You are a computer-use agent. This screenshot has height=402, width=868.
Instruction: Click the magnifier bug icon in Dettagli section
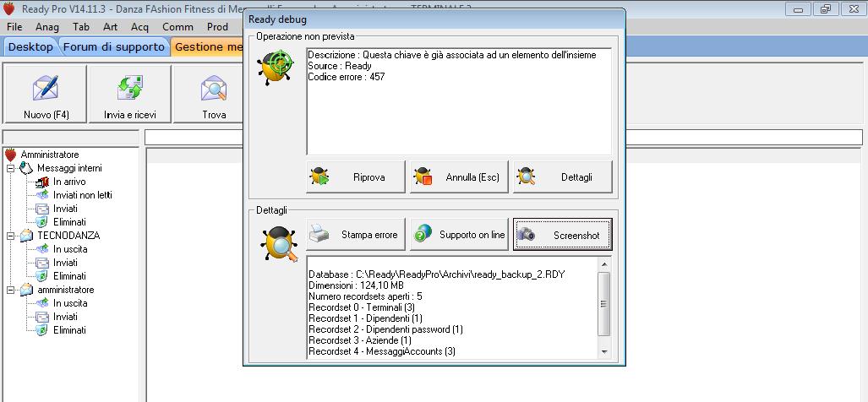[279, 244]
